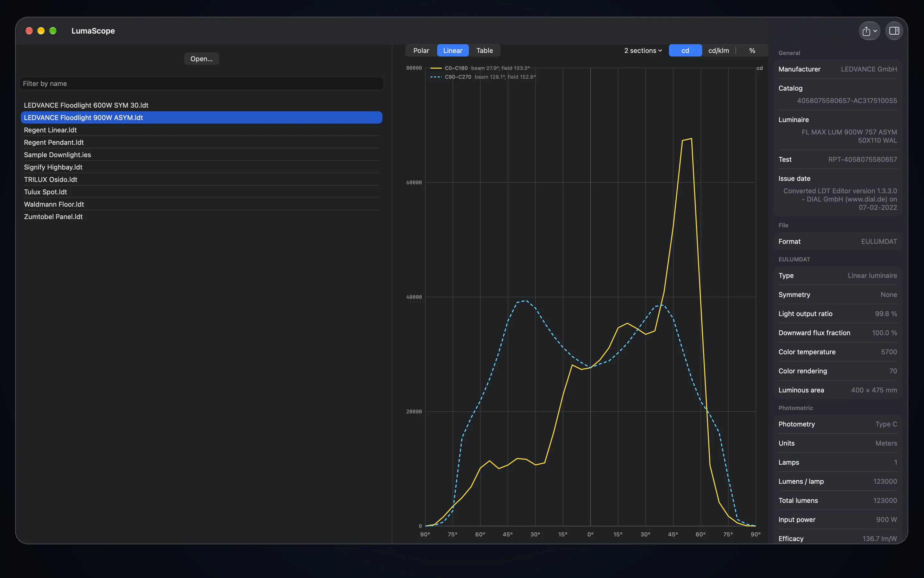The width and height of the screenshot is (924, 578).
Task: Expand the 2 sections dropdown
Action: [x=643, y=50]
